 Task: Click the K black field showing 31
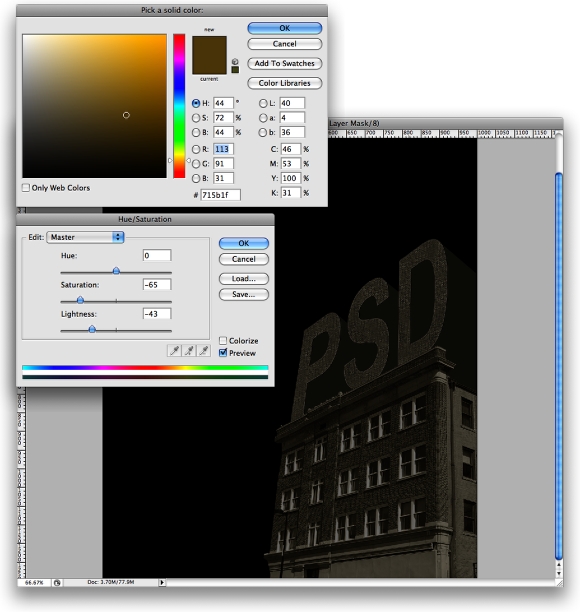(x=291, y=193)
